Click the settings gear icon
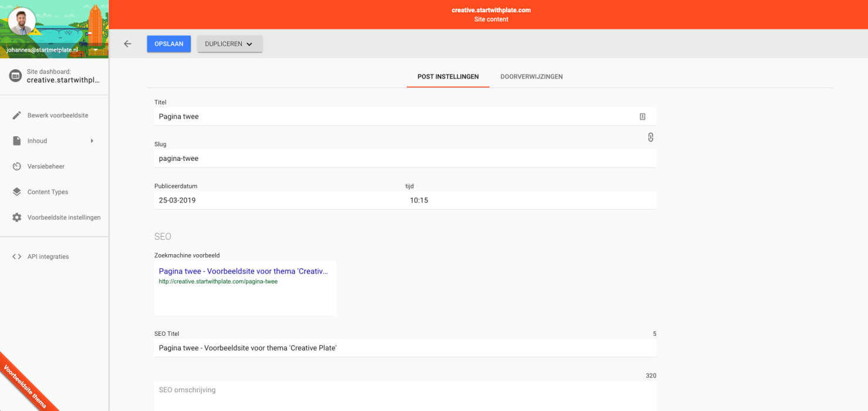The image size is (868, 411). 17,217
